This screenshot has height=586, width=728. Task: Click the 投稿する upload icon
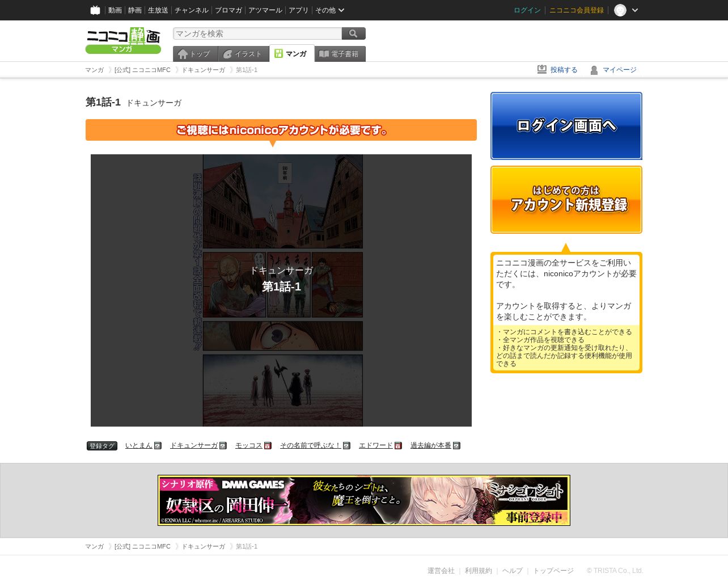pos(542,70)
